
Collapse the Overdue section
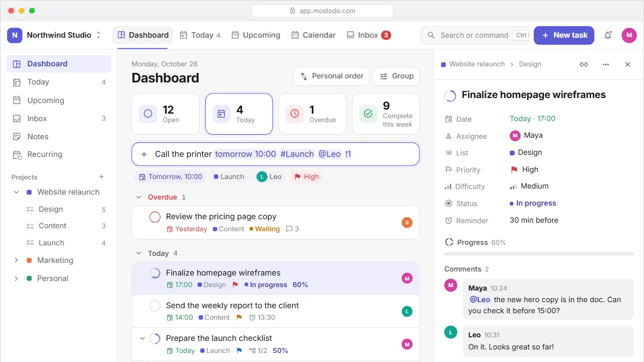coord(138,197)
